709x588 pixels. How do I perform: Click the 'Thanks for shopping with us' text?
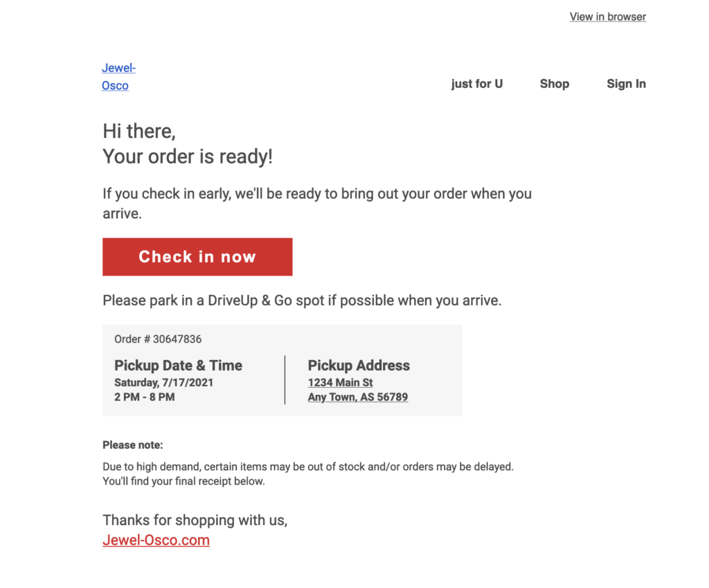click(x=195, y=519)
